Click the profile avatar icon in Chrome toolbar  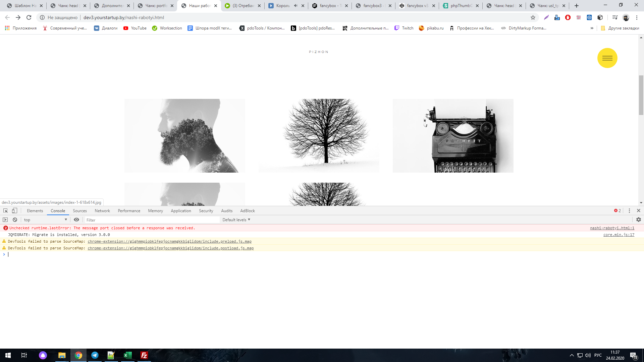click(626, 17)
